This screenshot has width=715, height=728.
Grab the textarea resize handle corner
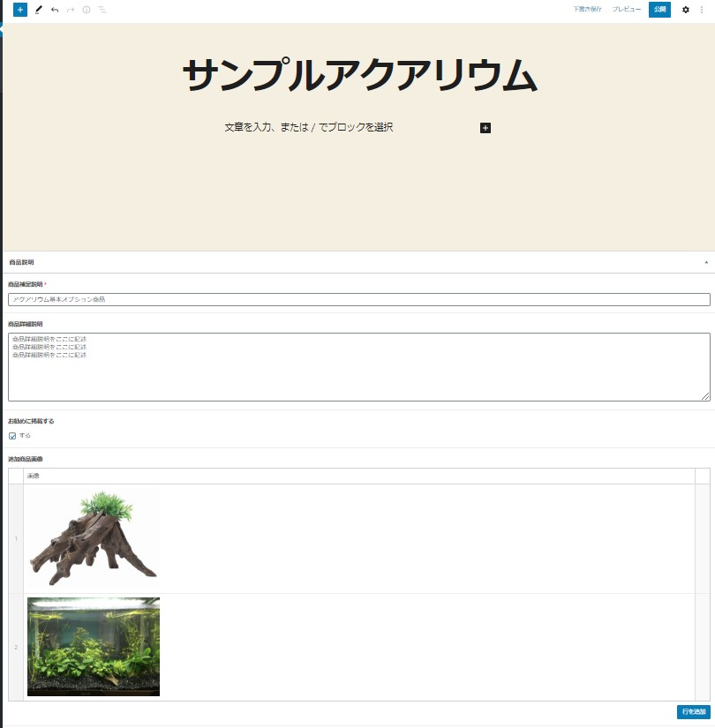(x=705, y=396)
